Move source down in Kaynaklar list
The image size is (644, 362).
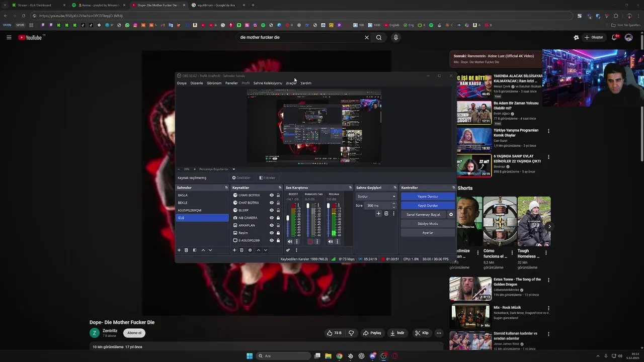click(266, 250)
